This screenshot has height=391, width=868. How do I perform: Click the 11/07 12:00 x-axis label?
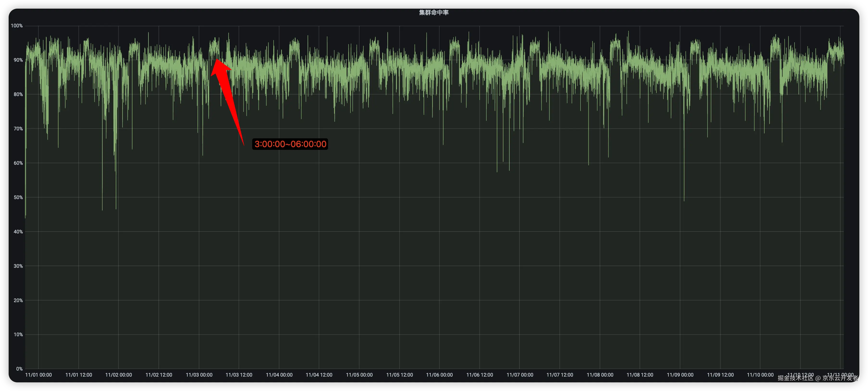click(560, 375)
